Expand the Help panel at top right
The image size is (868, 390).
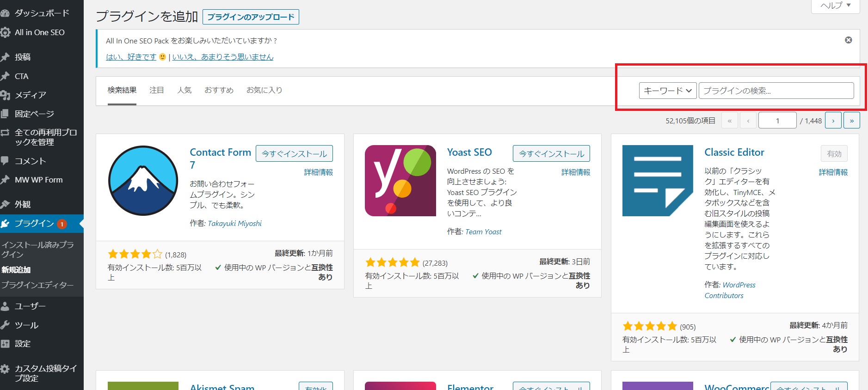click(x=835, y=6)
